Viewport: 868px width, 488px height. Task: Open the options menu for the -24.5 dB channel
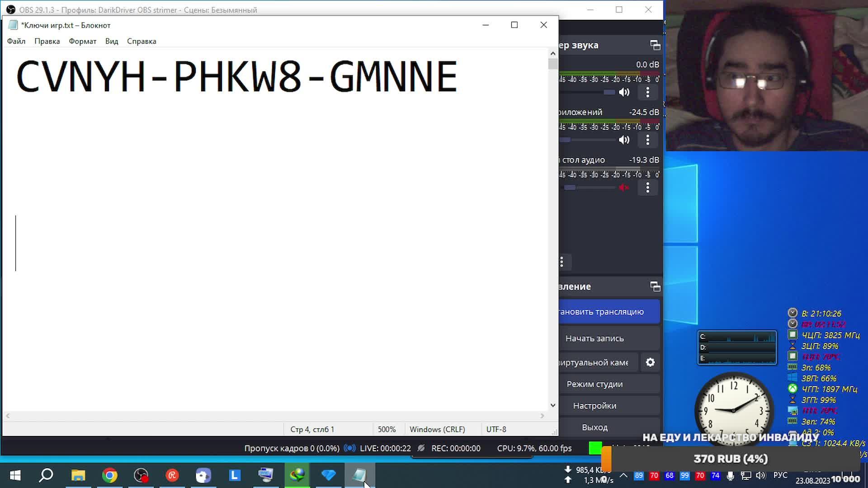[647, 140]
